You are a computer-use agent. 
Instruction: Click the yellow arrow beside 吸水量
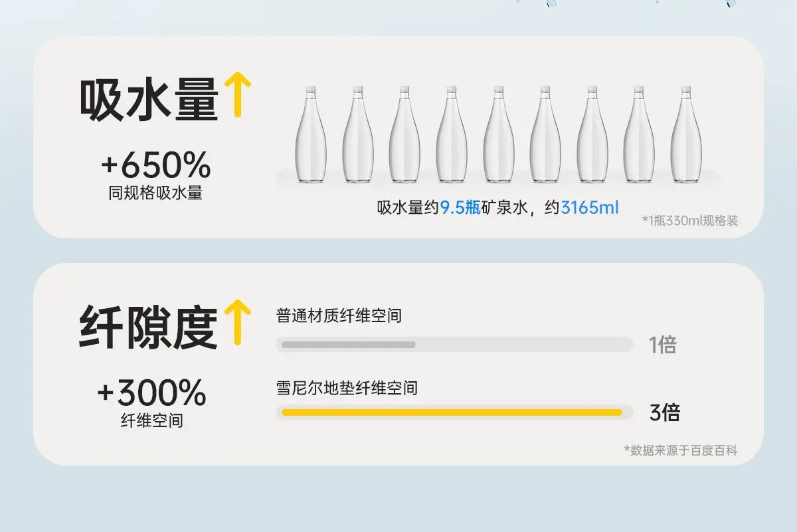[x=237, y=96]
